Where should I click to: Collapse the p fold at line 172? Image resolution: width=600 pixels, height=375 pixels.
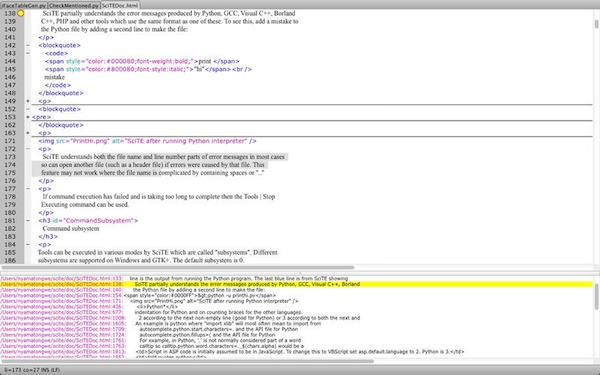[28, 149]
